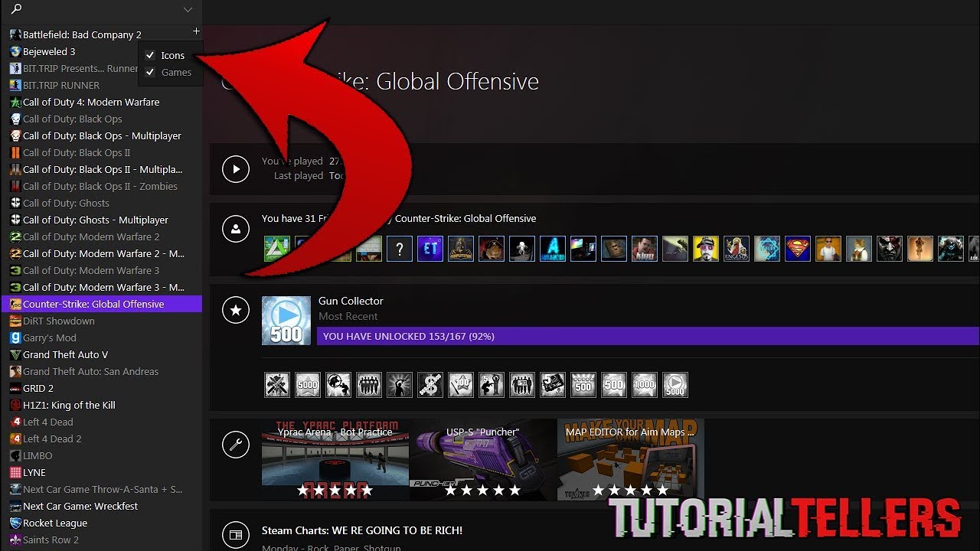
Task: Open the crossed weapons achievement badge
Action: [277, 385]
